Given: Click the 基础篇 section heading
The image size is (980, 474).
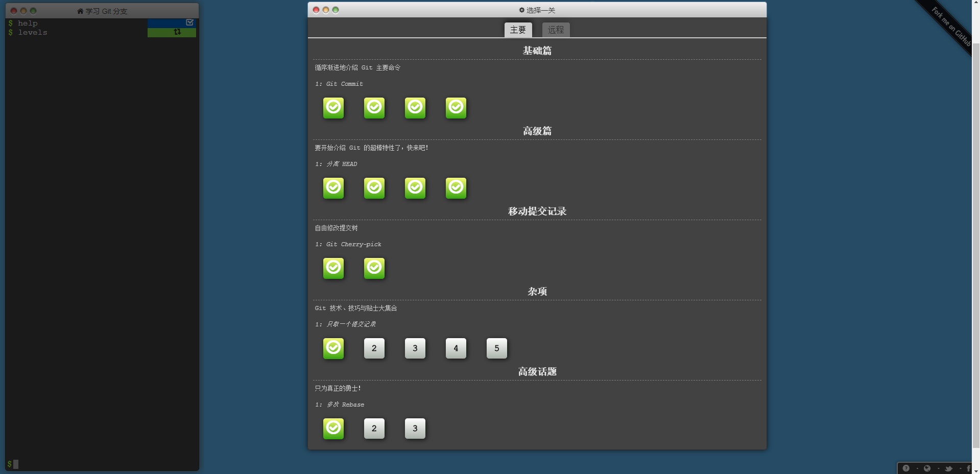Looking at the screenshot, I should (x=537, y=51).
